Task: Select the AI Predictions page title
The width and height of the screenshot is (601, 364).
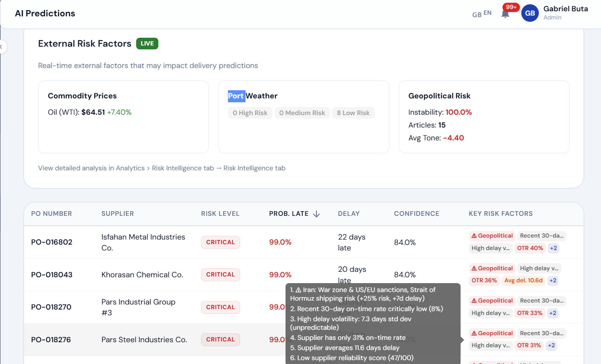Action: (45, 13)
